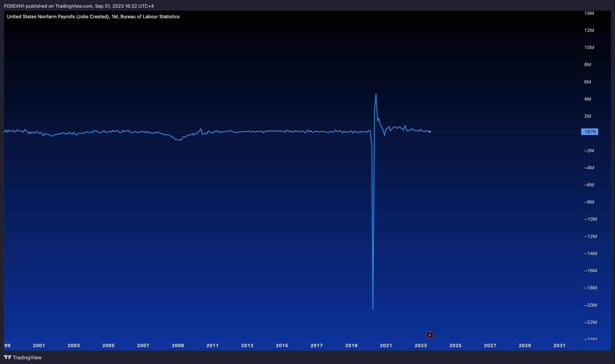Click the −16M label on the price axis

pyautogui.click(x=590, y=270)
